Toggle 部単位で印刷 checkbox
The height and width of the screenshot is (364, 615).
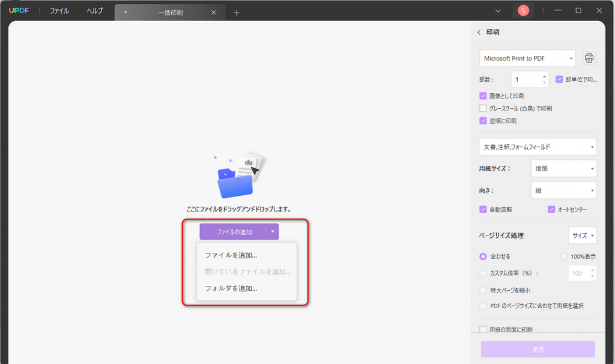(x=559, y=79)
